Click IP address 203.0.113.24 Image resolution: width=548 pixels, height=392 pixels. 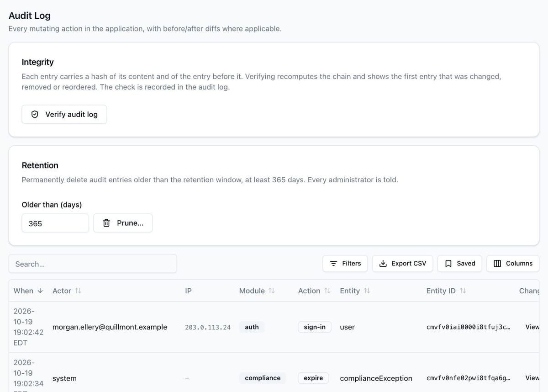[x=208, y=327]
